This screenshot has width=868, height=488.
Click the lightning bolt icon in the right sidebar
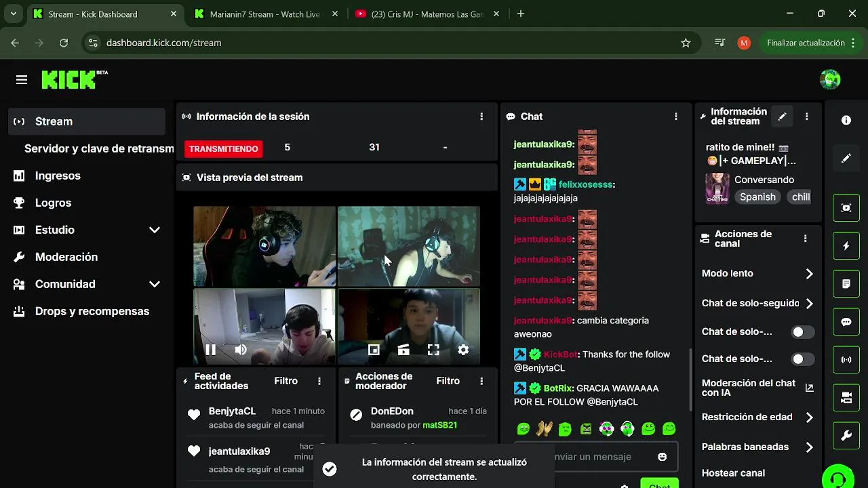coord(846,246)
